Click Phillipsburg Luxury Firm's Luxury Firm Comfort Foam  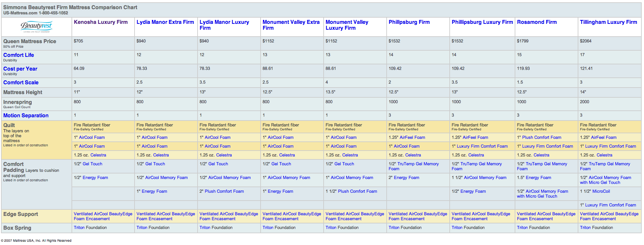click(x=482, y=146)
